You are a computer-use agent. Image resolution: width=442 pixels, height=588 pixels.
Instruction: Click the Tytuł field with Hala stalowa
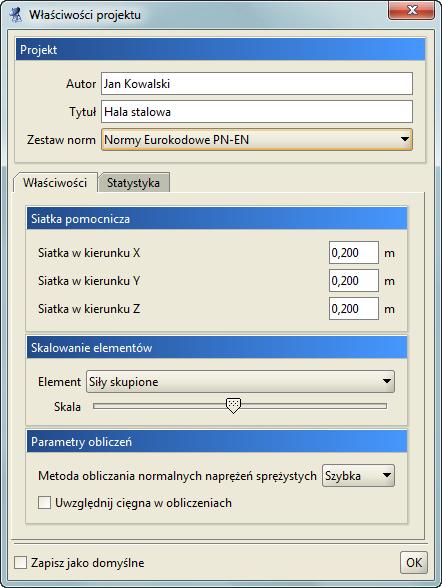[x=257, y=112]
